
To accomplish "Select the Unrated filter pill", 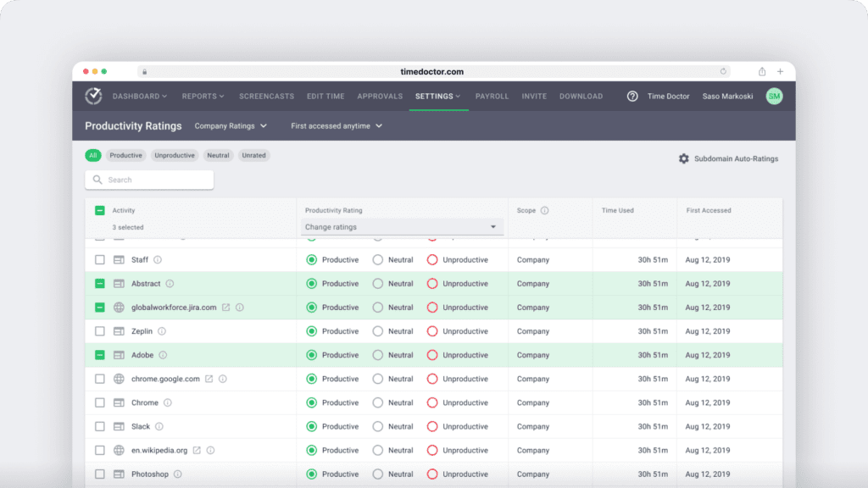I will [x=253, y=155].
